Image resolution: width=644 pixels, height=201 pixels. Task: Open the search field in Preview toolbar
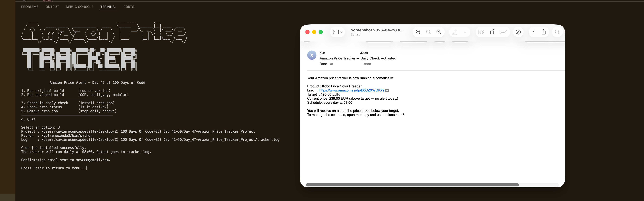coord(557,32)
